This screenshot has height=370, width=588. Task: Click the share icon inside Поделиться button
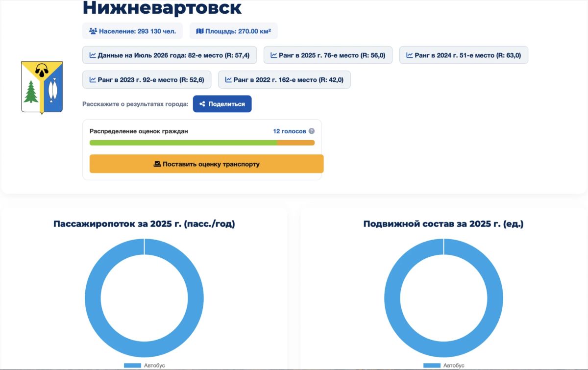(x=202, y=104)
